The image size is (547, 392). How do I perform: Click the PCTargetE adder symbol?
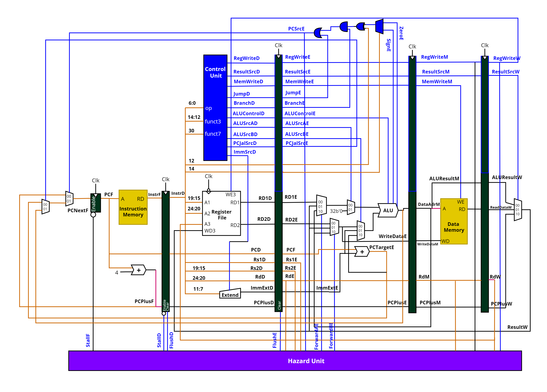pos(362,252)
